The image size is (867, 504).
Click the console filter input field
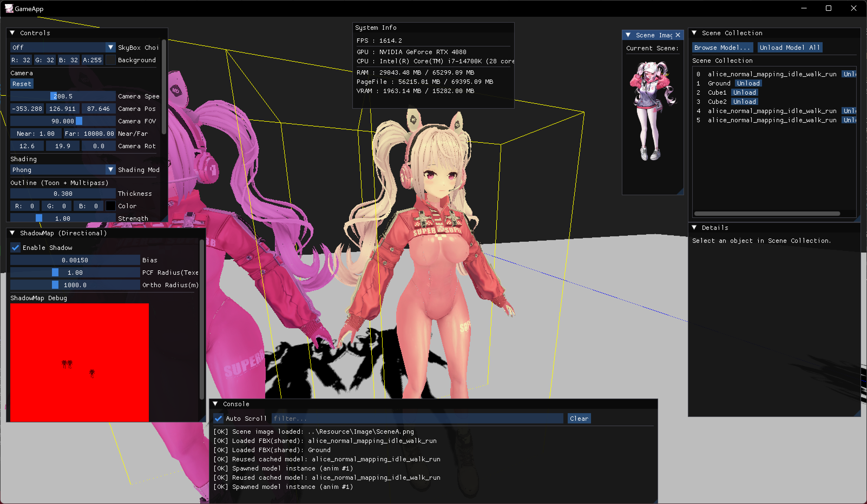(417, 418)
